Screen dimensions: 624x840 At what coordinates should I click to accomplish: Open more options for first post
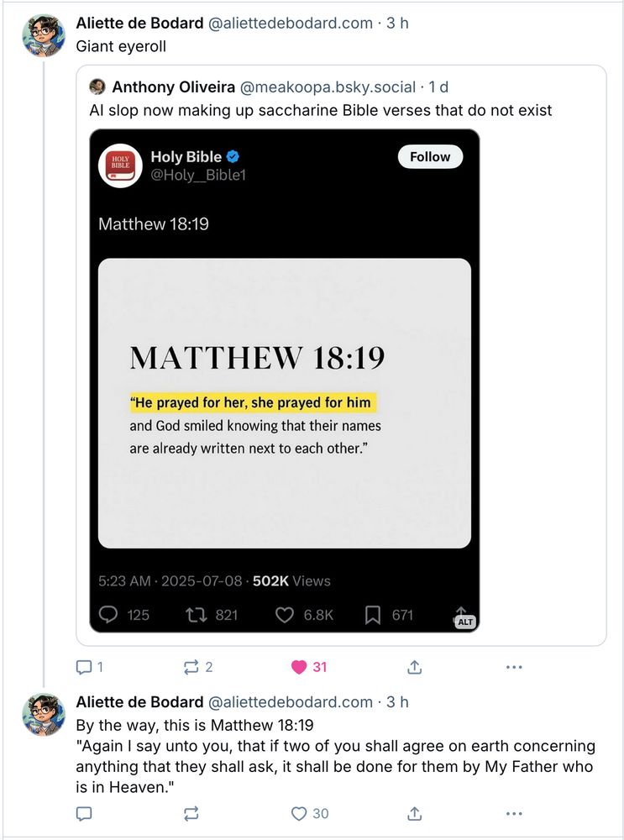point(514,667)
